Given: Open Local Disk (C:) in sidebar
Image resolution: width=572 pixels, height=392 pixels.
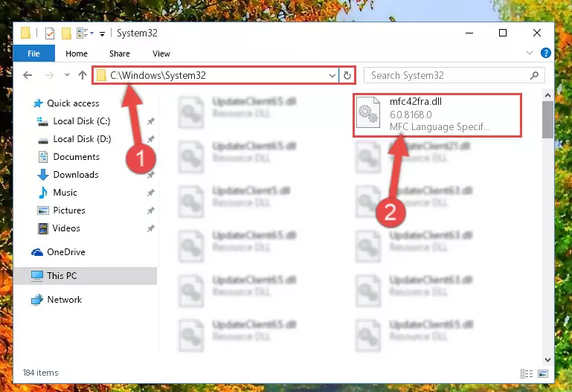Looking at the screenshot, I should (x=74, y=121).
